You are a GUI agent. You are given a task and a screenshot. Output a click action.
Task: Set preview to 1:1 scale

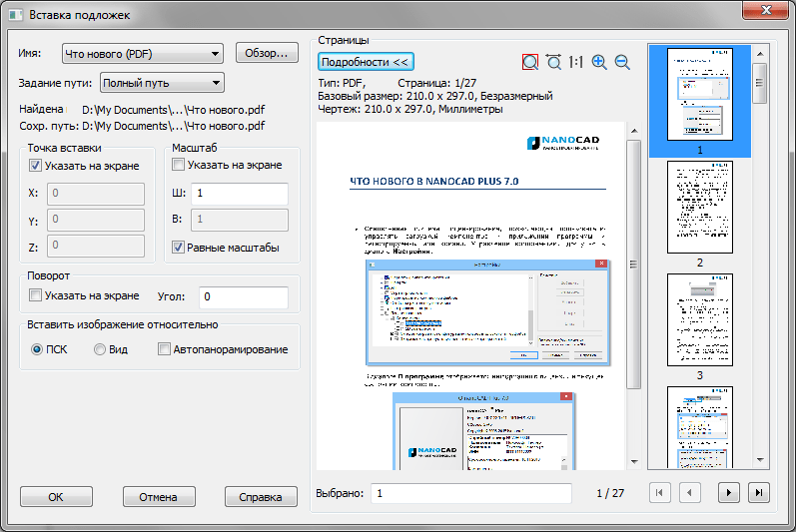click(576, 62)
